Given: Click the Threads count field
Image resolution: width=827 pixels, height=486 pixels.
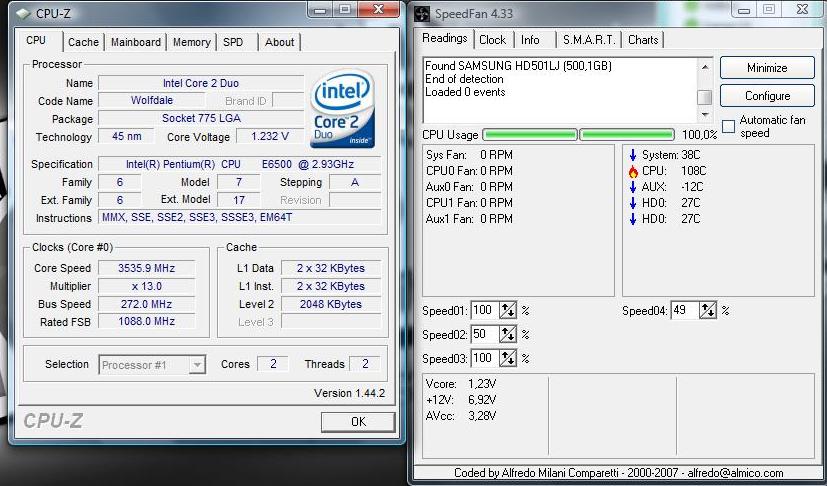Looking at the screenshot, I should [365, 364].
